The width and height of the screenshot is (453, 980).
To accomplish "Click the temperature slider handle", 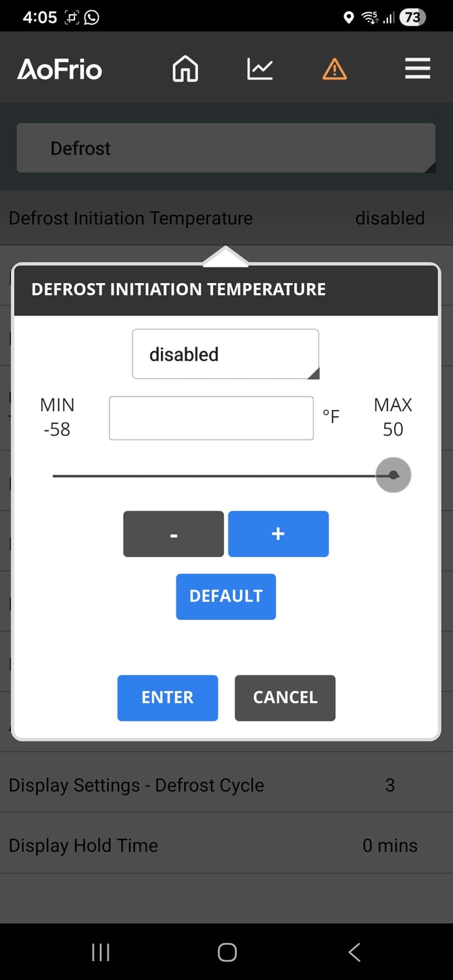I will point(394,475).
